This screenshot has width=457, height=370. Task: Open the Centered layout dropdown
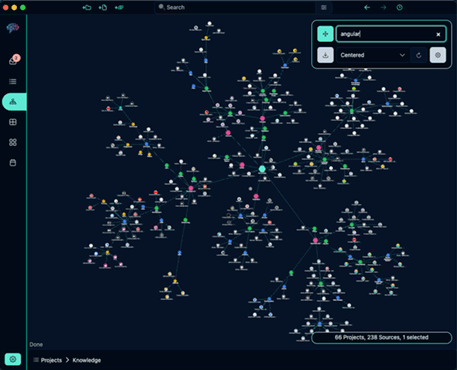373,55
